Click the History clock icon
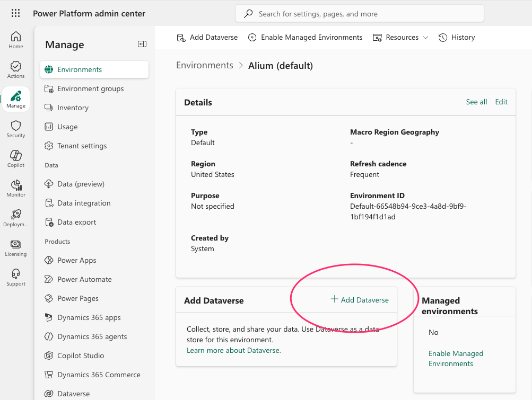This screenshot has width=532, height=400. tap(443, 37)
